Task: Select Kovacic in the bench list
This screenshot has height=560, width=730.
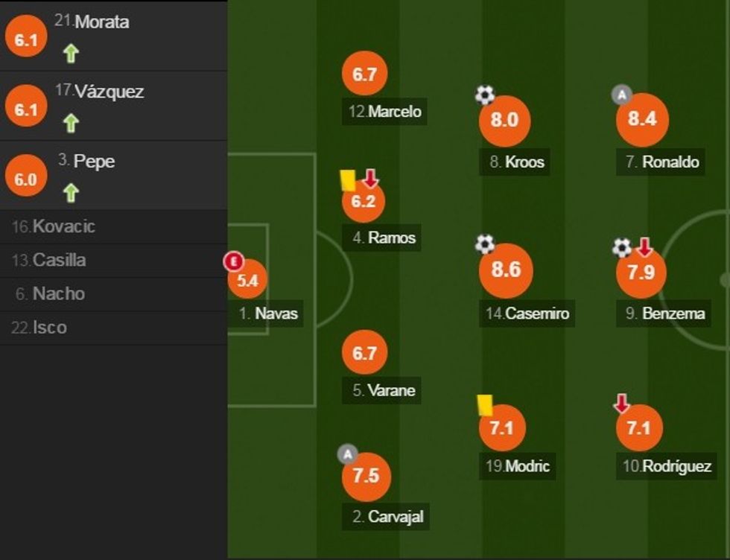Action: [x=63, y=226]
